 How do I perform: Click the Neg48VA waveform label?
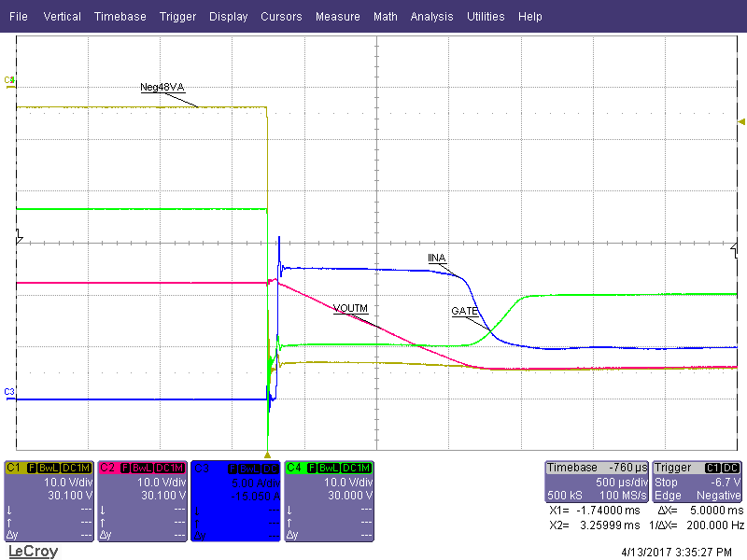click(162, 88)
